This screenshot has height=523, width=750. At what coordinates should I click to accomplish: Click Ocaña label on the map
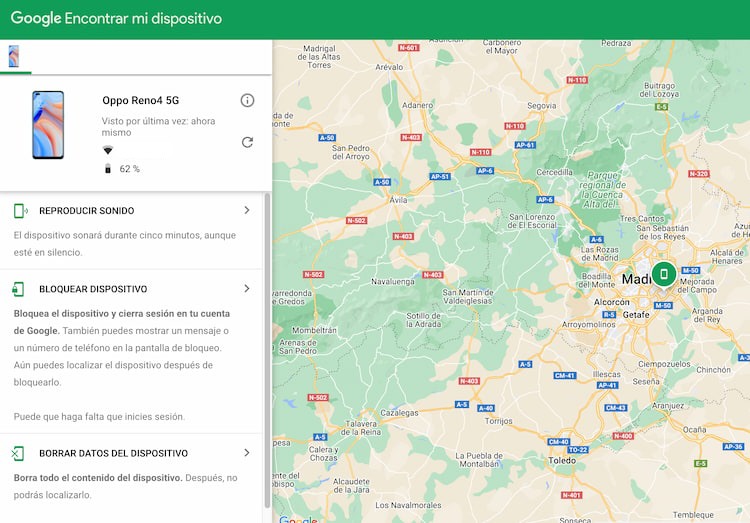click(x=695, y=430)
